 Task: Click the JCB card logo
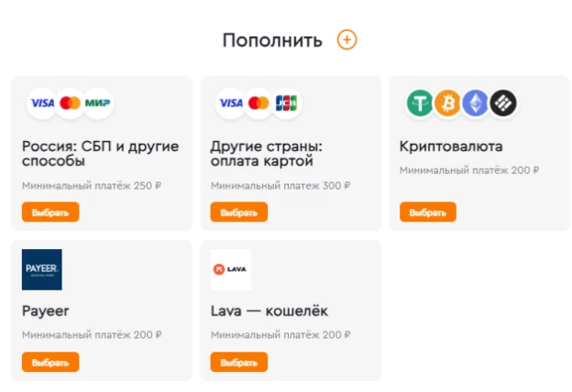click(286, 103)
